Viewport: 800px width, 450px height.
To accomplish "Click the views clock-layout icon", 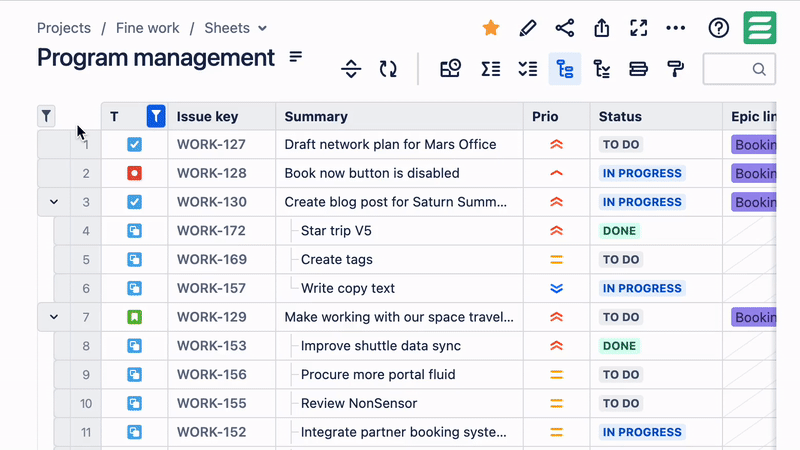I will coord(451,69).
